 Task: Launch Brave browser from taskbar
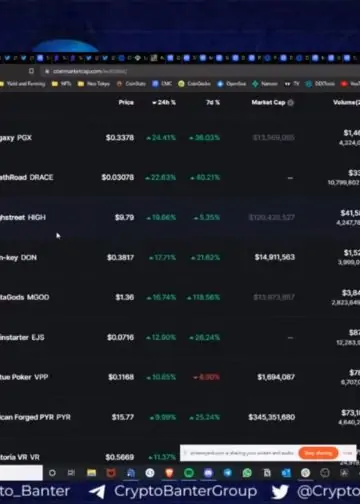169,473
